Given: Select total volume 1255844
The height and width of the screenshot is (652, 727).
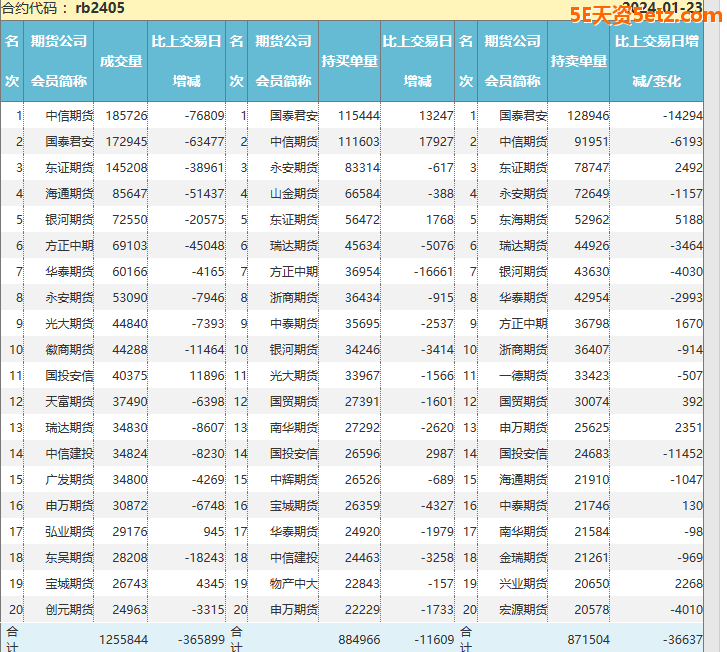Looking at the screenshot, I should [123, 639].
